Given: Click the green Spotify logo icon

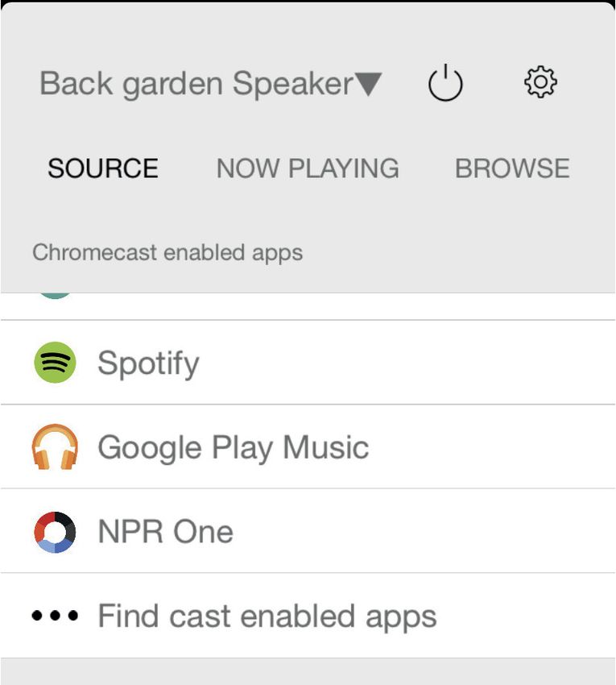Looking at the screenshot, I should coord(55,362).
